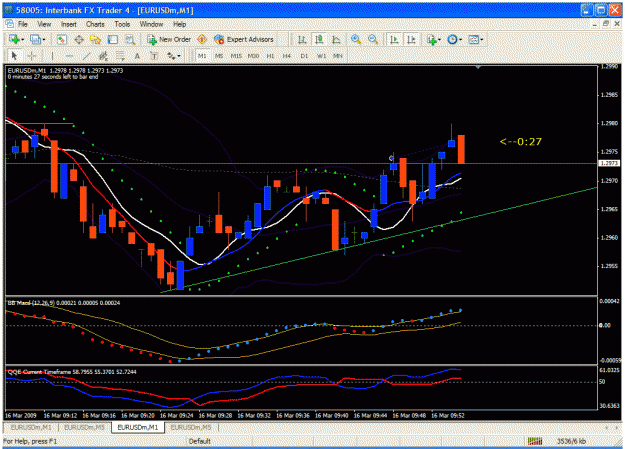The height and width of the screenshot is (449, 625).
Task: Switch to W1 timeframe
Action: pyautogui.click(x=321, y=56)
